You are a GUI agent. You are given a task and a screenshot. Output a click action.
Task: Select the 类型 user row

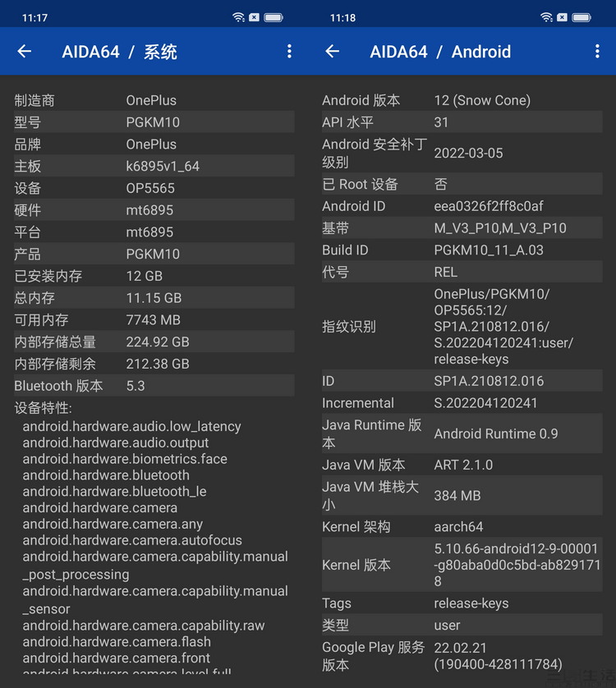pos(462,625)
